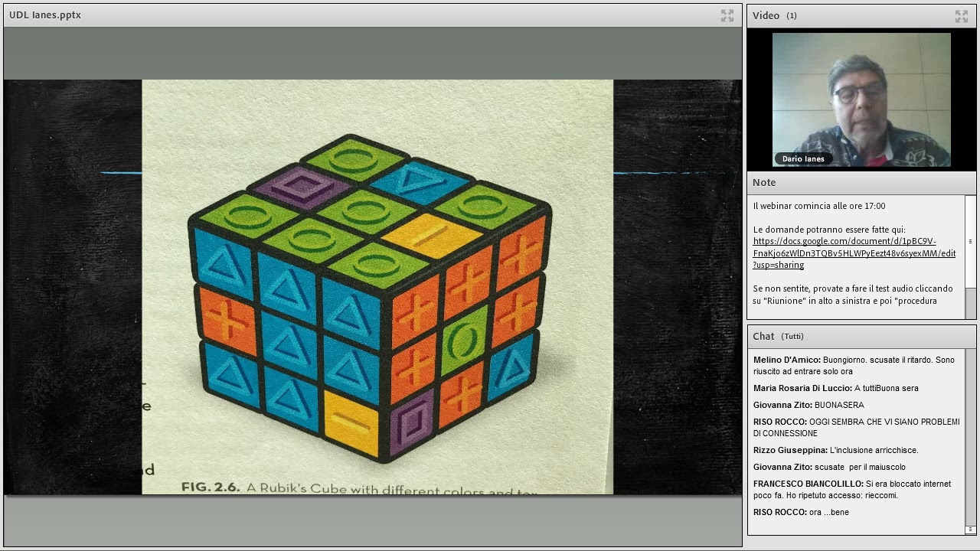Click RISO ROCCO's connection problems message
Viewport: 980px width, 551px height.
click(856, 428)
